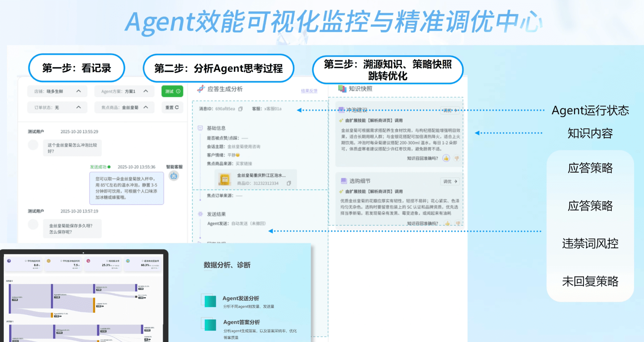Open the 焦点商品 金丝皇菊 dropdown
The width and height of the screenshot is (644, 342).
[124, 108]
